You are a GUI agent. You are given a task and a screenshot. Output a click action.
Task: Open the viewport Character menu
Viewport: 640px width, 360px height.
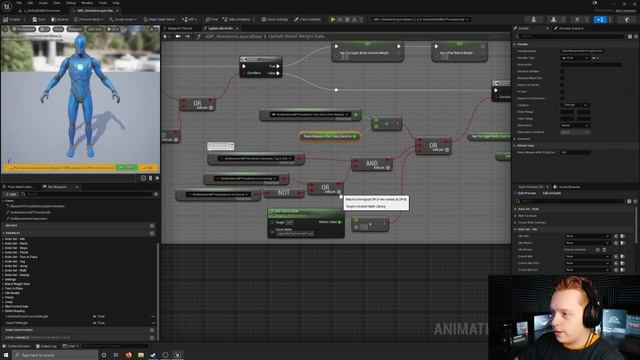click(x=75, y=29)
